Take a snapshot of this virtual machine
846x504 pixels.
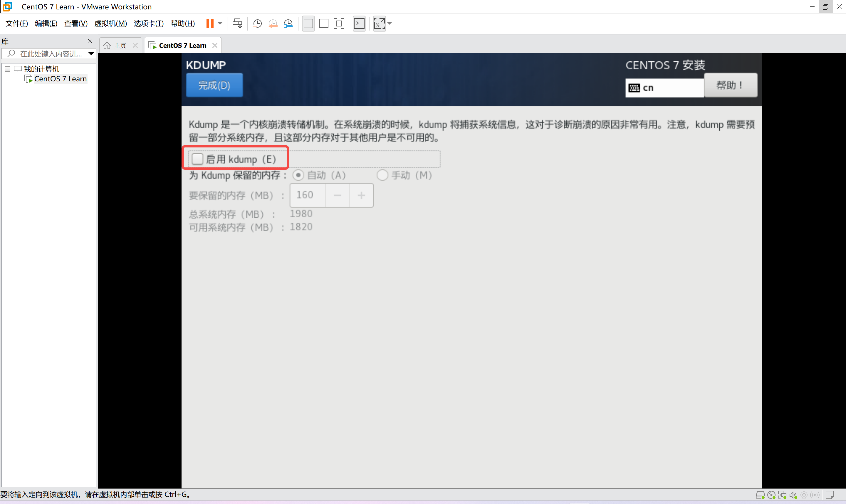point(257,23)
